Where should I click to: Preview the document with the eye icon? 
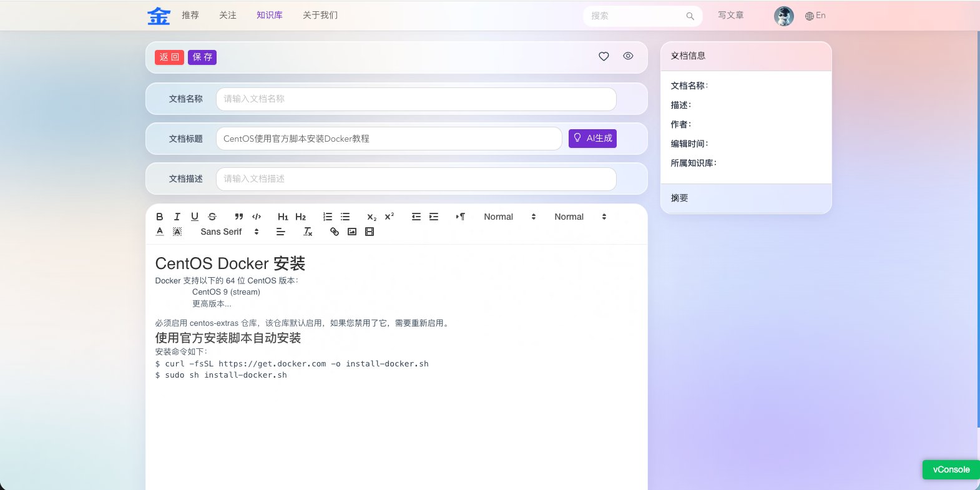[628, 56]
